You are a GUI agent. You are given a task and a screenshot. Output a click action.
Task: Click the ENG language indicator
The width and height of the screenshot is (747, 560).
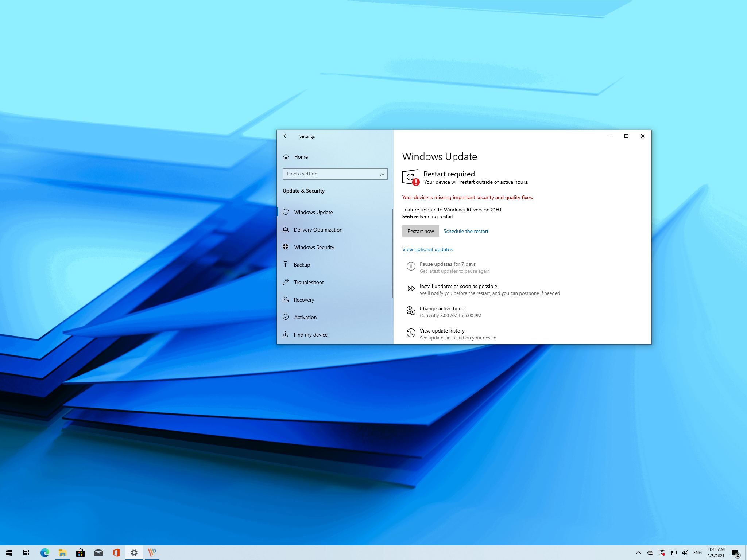coord(697,552)
